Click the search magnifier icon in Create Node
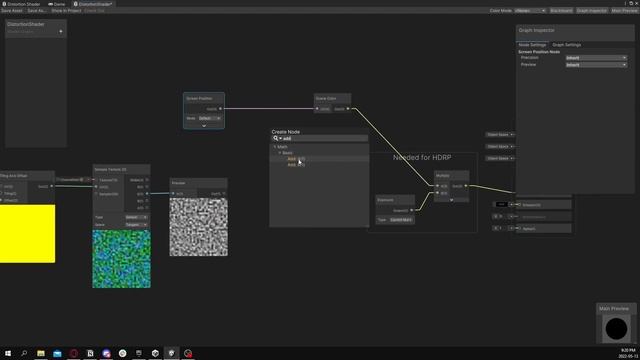The height and width of the screenshot is (360, 640). tap(276, 138)
